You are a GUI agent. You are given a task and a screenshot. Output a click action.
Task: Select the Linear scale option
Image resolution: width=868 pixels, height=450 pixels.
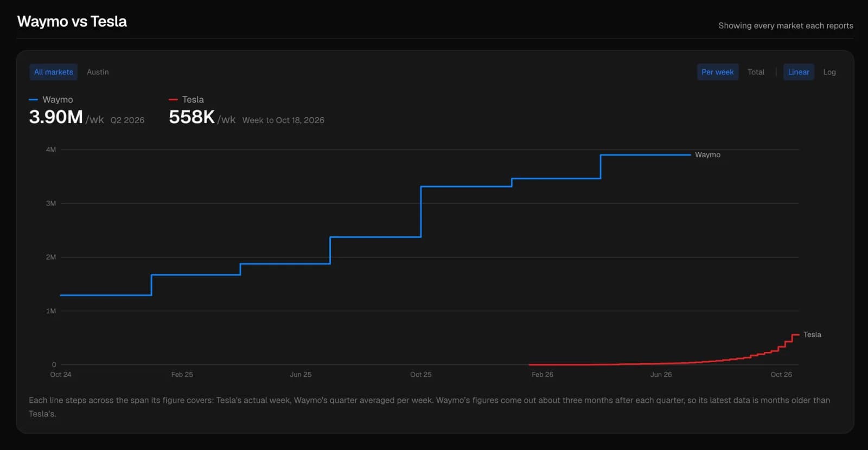(x=799, y=72)
